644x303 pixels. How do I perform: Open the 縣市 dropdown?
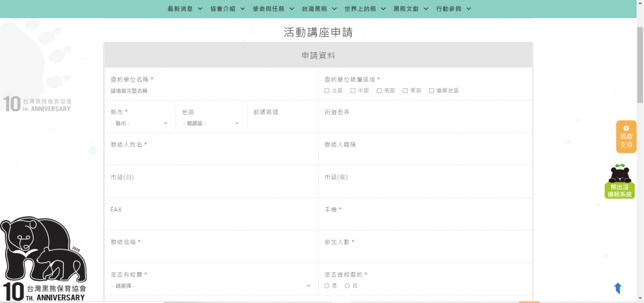click(x=140, y=123)
